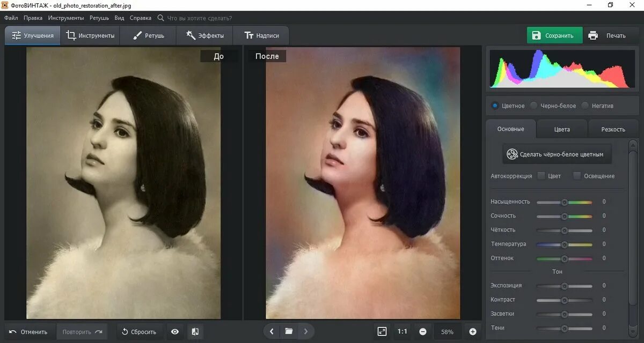Click the 'После' colorized photo preview
644x343 pixels.
363,183
